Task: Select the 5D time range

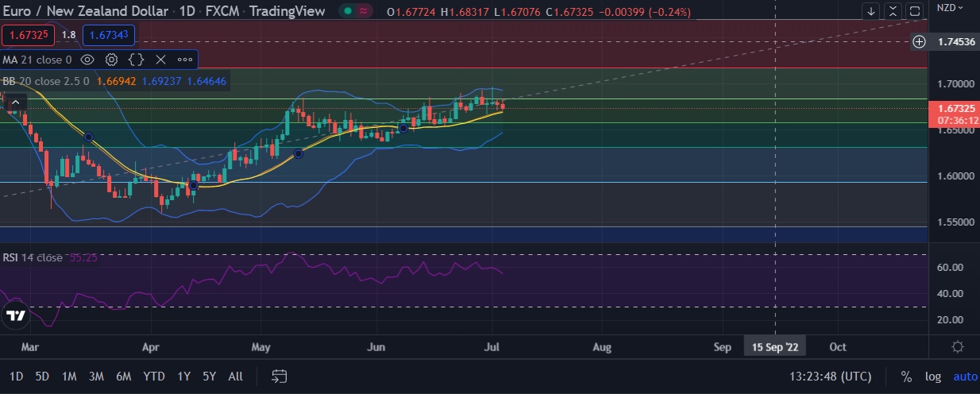Action: (42, 377)
